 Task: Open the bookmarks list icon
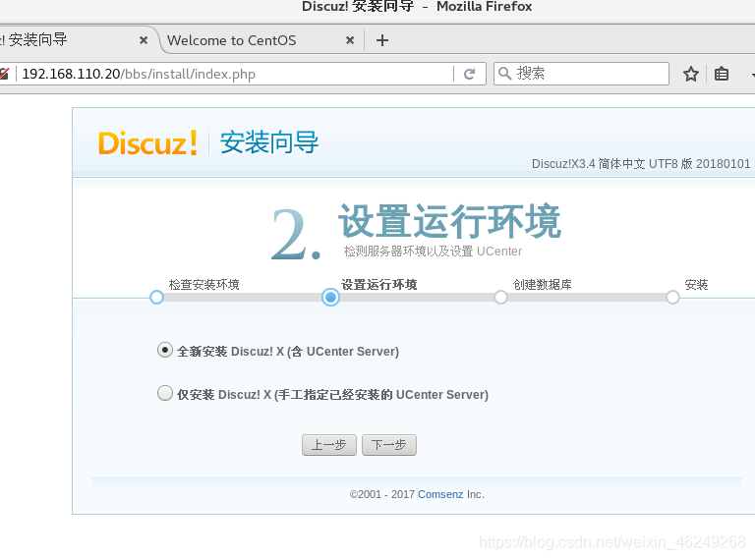pyautogui.click(x=722, y=74)
